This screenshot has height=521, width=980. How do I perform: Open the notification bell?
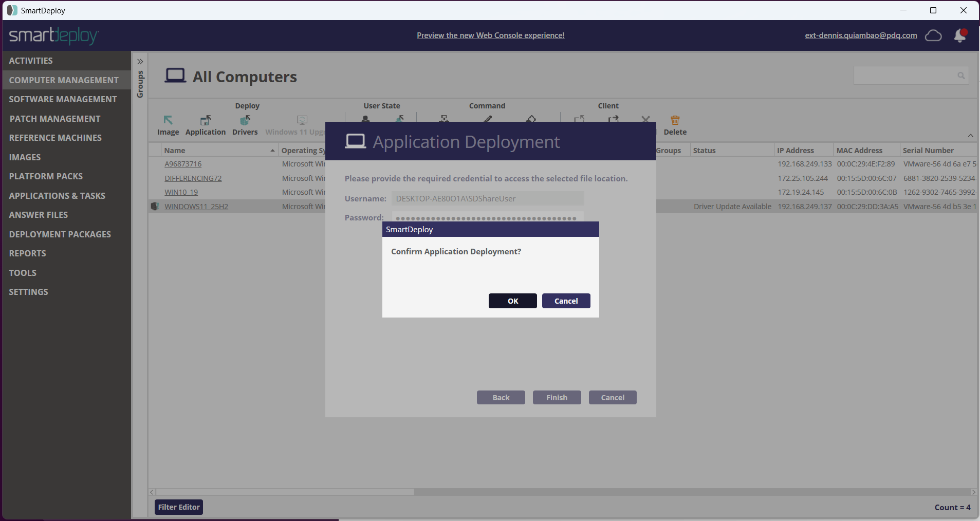[x=959, y=35]
